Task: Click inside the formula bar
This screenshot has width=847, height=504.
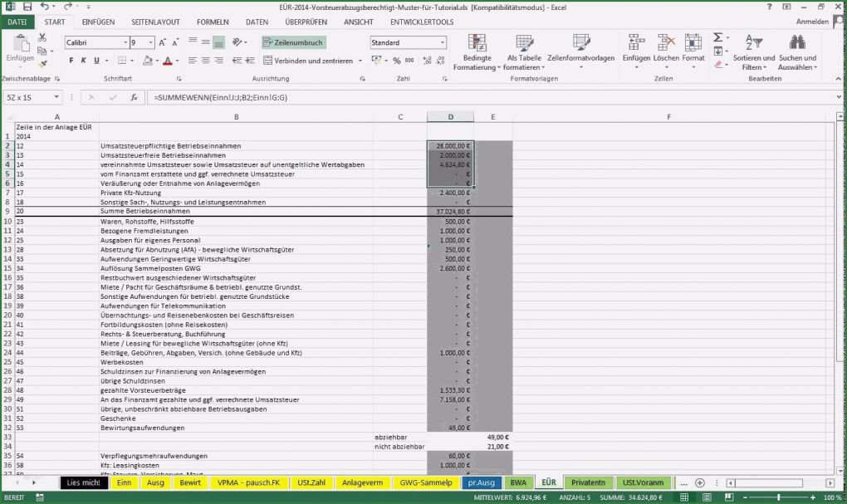Action: pyautogui.click(x=332, y=95)
